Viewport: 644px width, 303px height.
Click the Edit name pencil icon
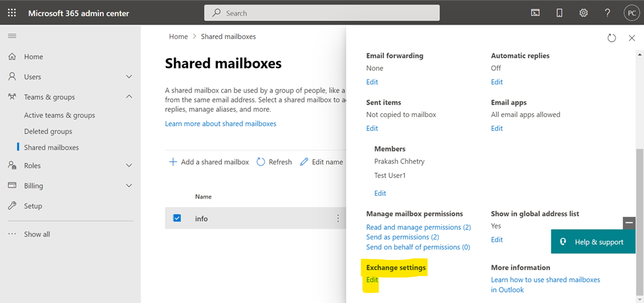pyautogui.click(x=304, y=162)
